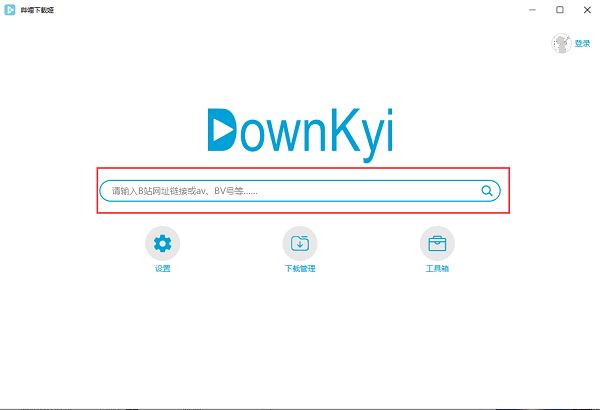Viewport: 600px width, 410px height.
Task: Click the 设置 text label
Action: tap(162, 268)
